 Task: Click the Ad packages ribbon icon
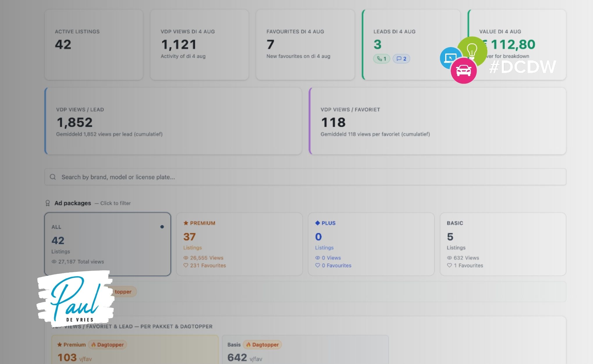click(x=48, y=203)
